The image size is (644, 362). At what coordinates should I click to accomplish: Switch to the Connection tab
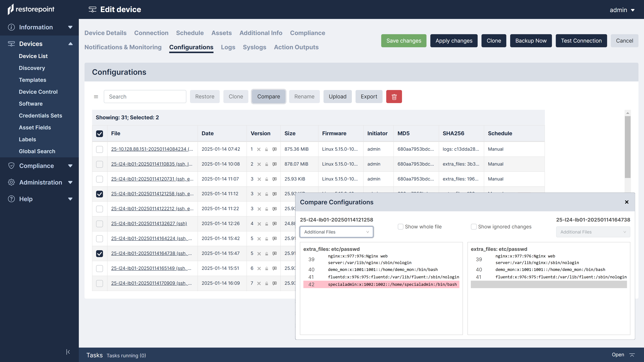(x=151, y=33)
